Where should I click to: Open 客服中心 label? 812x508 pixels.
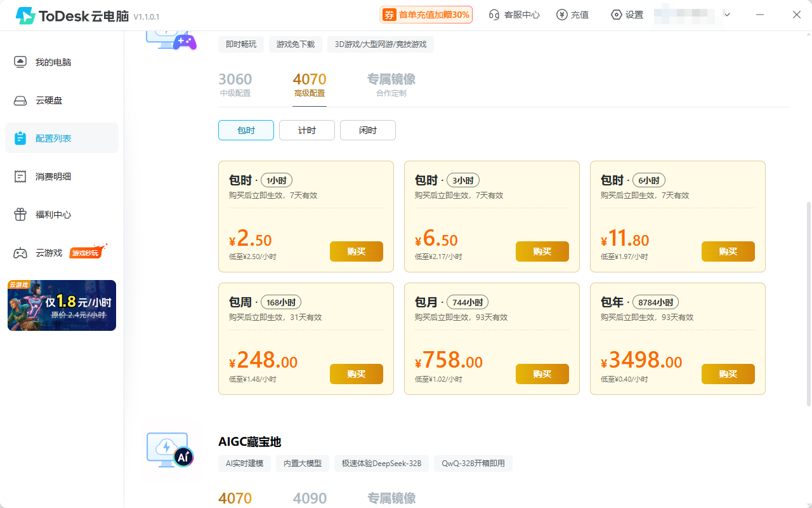[522, 15]
